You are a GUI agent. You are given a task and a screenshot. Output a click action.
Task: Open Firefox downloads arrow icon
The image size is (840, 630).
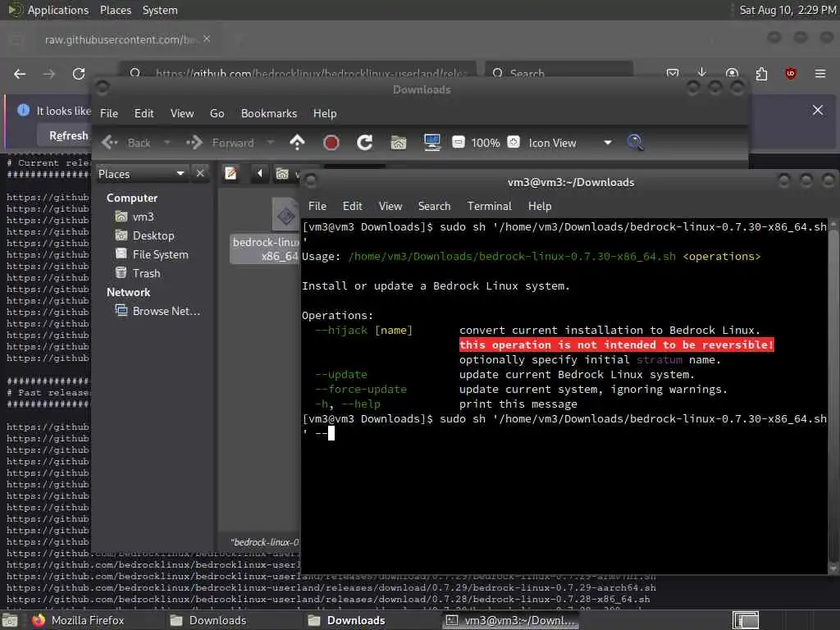(702, 73)
